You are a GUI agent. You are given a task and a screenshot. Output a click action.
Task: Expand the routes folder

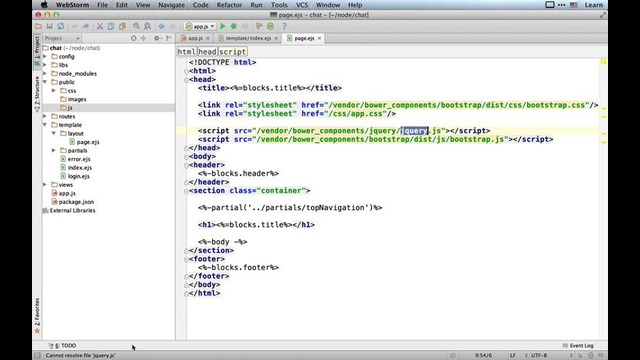[45, 116]
